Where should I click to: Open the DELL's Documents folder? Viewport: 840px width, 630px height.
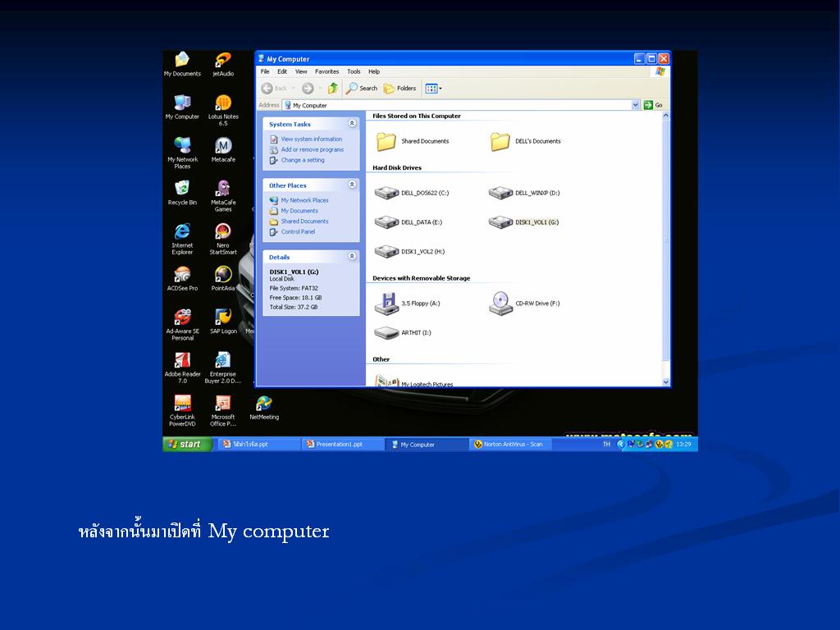526,141
